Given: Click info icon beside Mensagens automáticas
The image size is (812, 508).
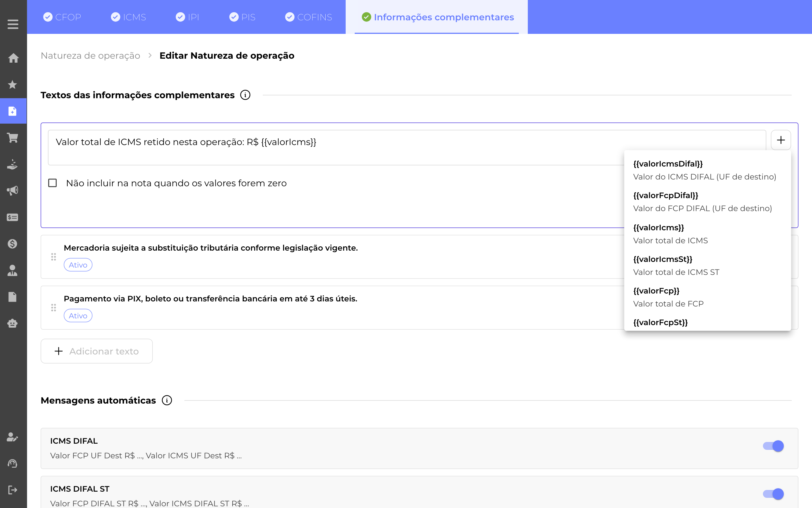Looking at the screenshot, I should [167, 400].
